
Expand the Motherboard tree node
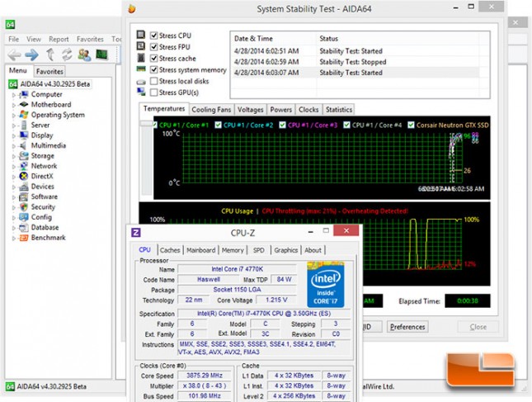13,106
